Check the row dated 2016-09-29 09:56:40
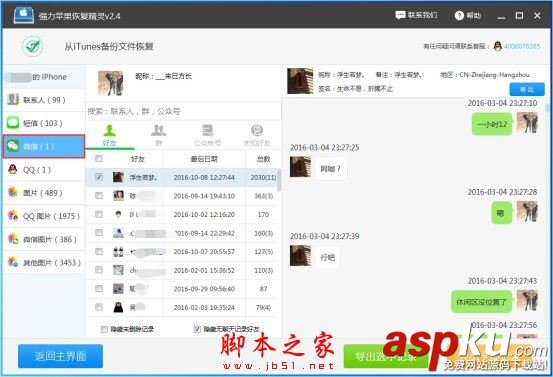553x377 pixels. [x=99, y=289]
